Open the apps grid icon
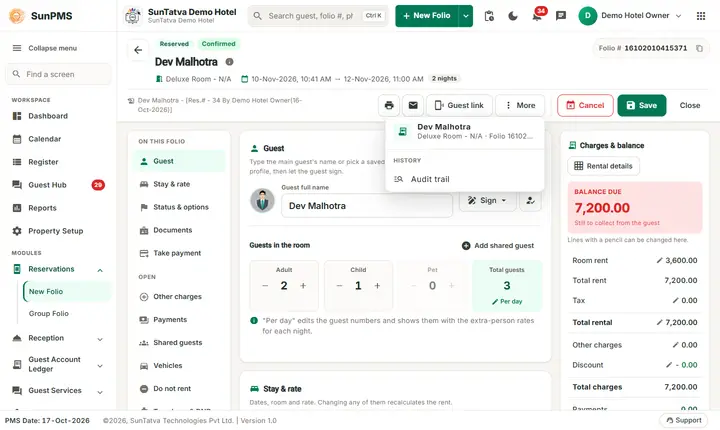Screen dimensions: 720x430 pos(701,16)
